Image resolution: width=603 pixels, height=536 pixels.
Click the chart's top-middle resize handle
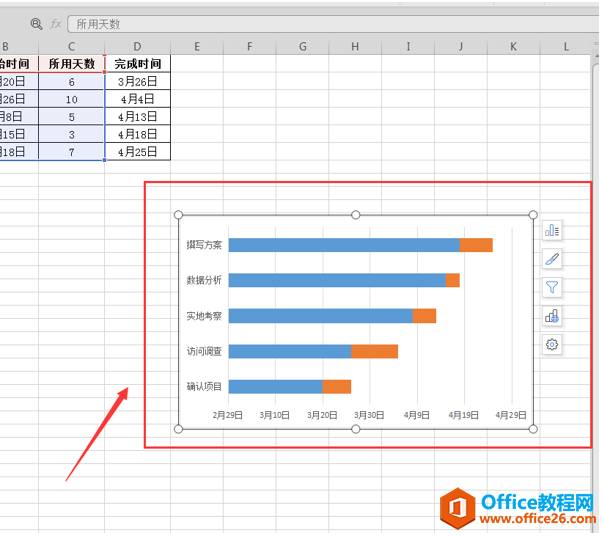click(358, 216)
